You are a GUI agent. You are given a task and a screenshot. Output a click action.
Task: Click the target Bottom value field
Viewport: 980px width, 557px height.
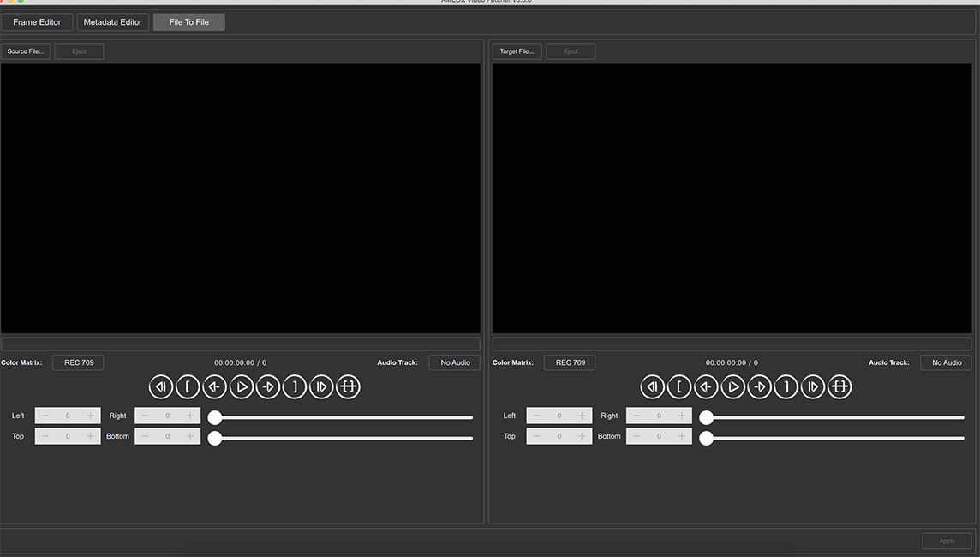point(659,436)
